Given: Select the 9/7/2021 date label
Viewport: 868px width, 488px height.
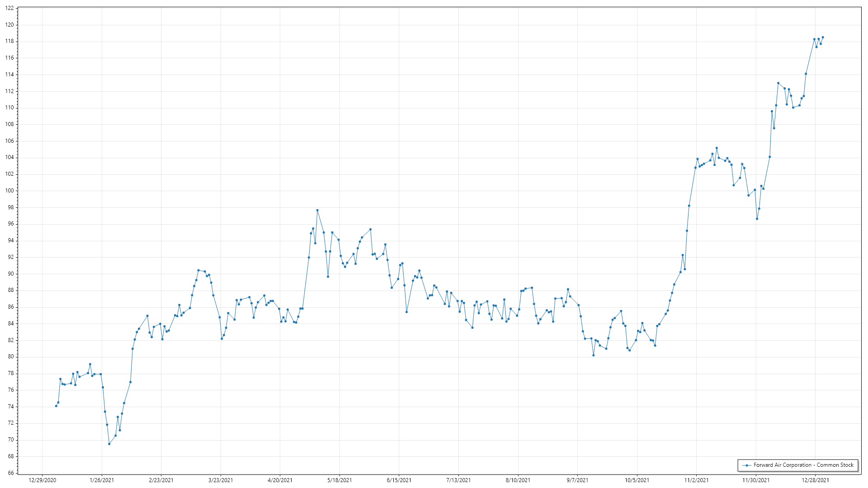Looking at the screenshot, I should (x=577, y=480).
